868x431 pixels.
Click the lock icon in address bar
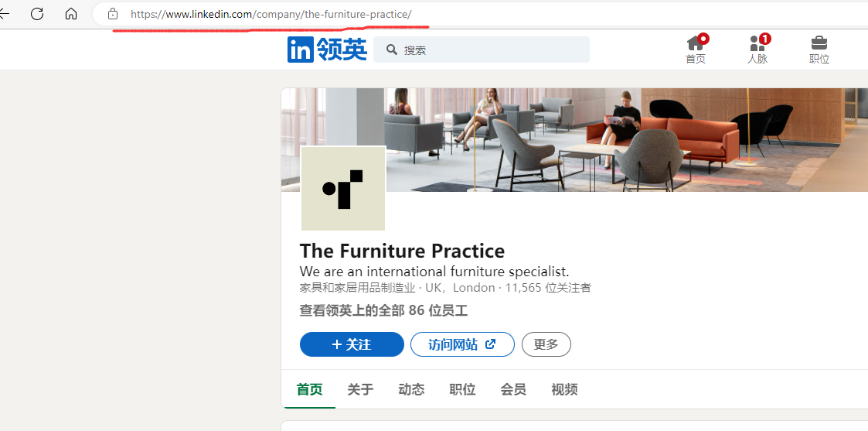tap(113, 14)
